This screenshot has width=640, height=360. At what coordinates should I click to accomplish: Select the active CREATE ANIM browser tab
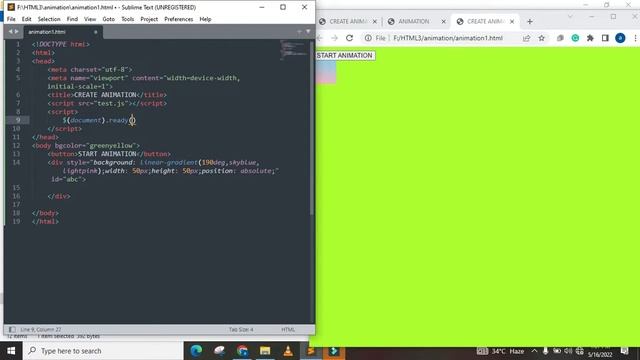point(484,21)
